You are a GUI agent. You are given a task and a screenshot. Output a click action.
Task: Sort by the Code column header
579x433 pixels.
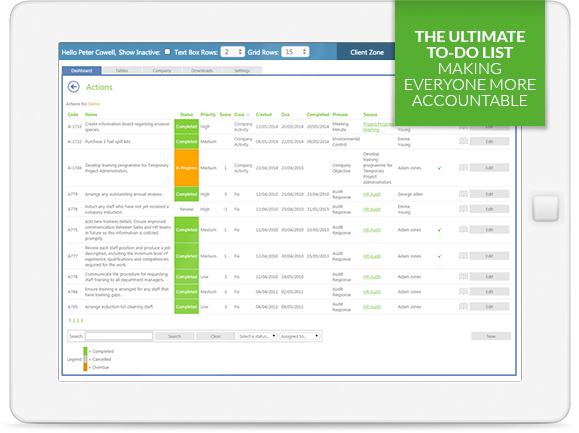(x=73, y=114)
